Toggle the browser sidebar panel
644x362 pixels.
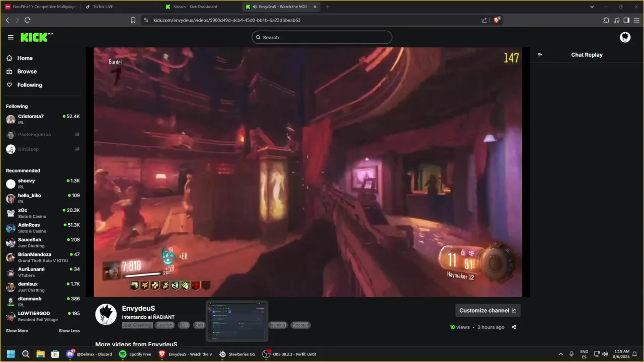[x=626, y=20]
